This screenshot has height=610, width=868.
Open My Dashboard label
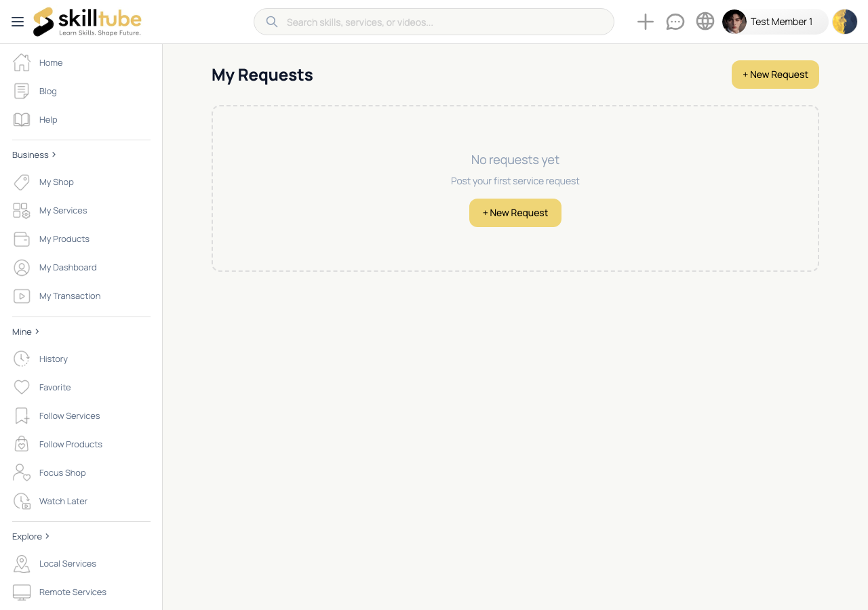(68, 267)
